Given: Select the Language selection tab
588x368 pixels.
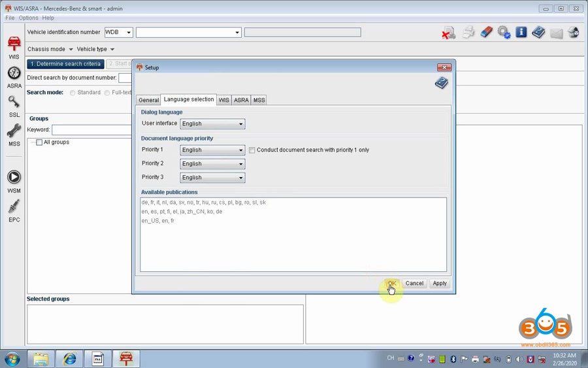Looking at the screenshot, I should (x=189, y=99).
